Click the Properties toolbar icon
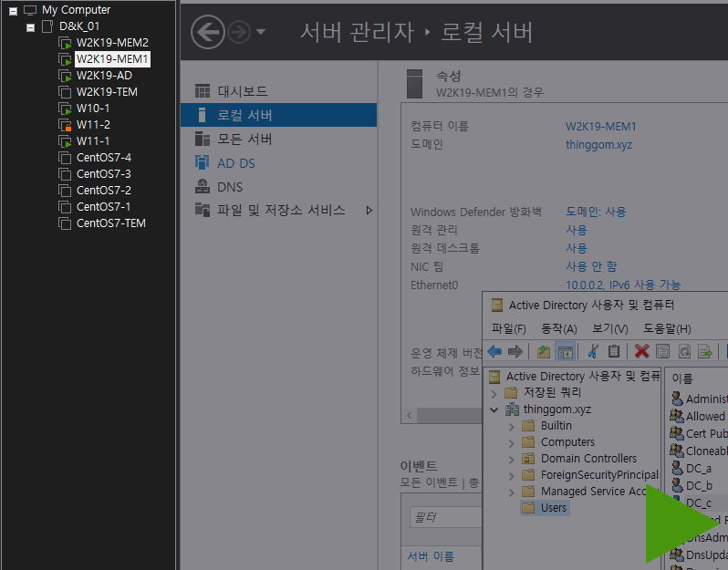 click(662, 351)
